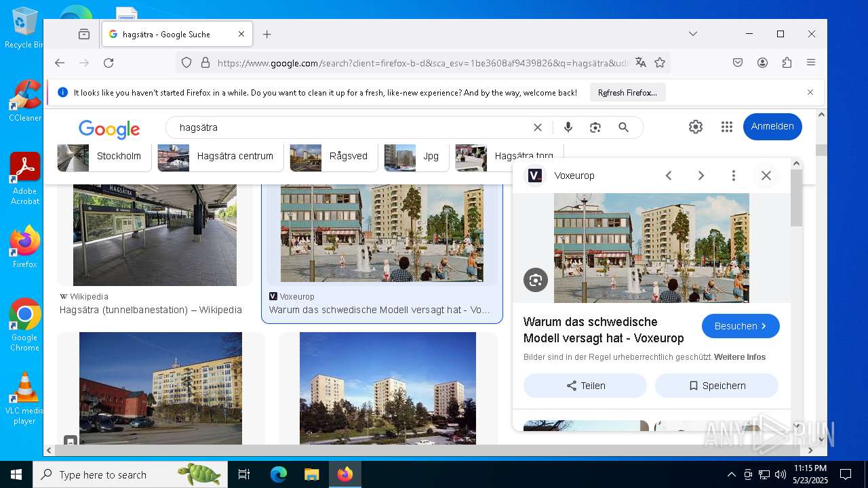Open Hagsätra (tunnelbanestation) – Wikipedia link
Image resolution: width=868 pixels, height=488 pixels.
point(151,310)
